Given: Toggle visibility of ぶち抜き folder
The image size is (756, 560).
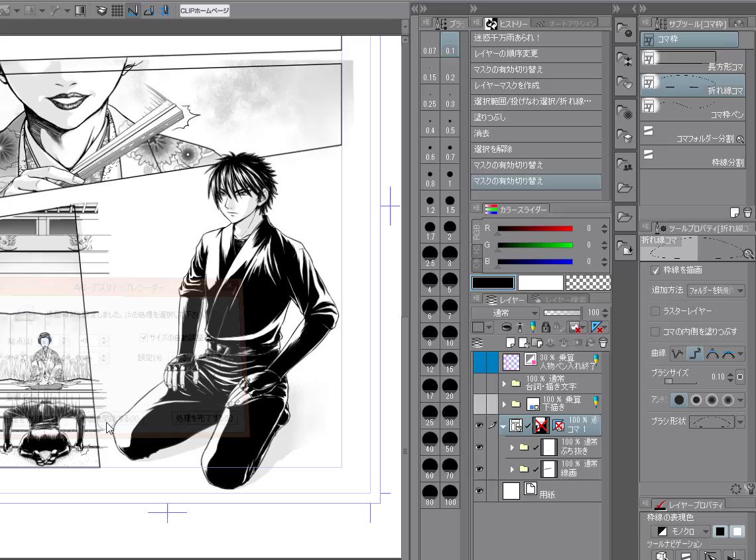Looking at the screenshot, I should (479, 447).
